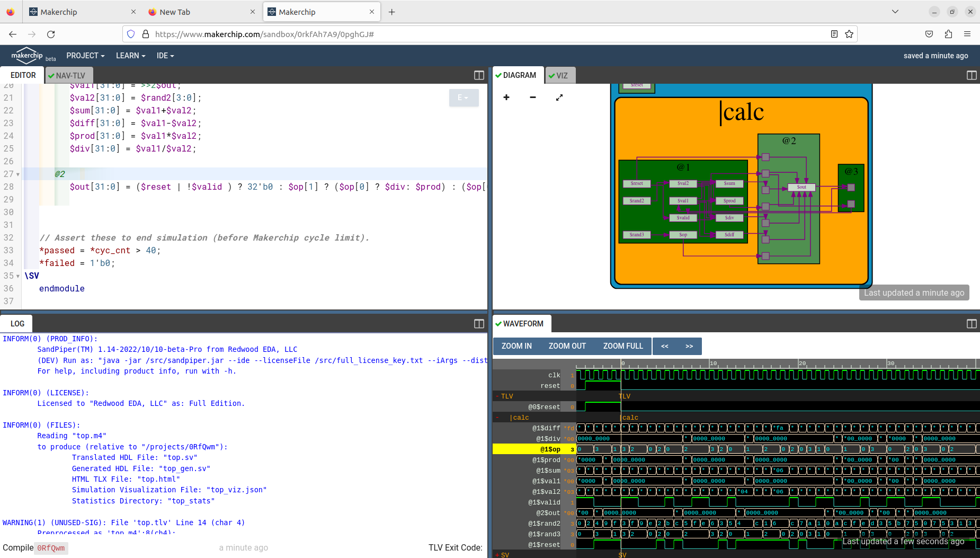Expand the diagram using the fullscreen arrows icon

(559, 98)
